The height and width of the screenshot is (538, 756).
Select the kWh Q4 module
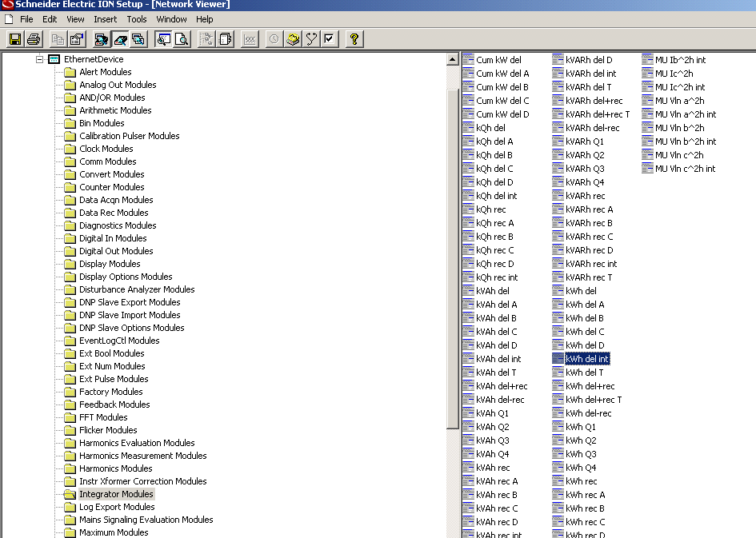coord(581,468)
